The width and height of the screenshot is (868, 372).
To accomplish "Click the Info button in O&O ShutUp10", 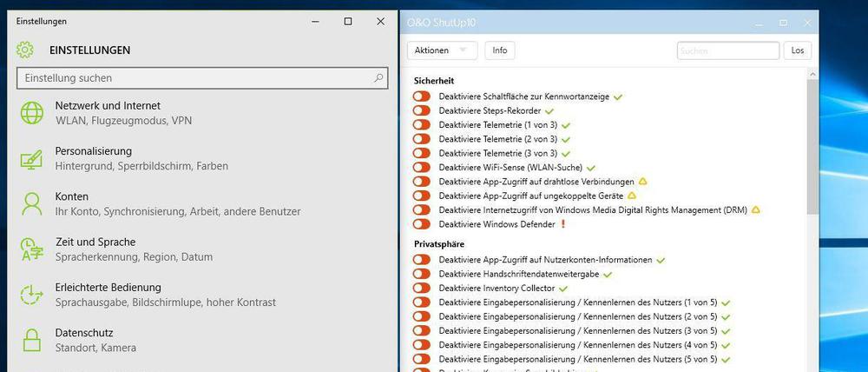I will pyautogui.click(x=500, y=50).
